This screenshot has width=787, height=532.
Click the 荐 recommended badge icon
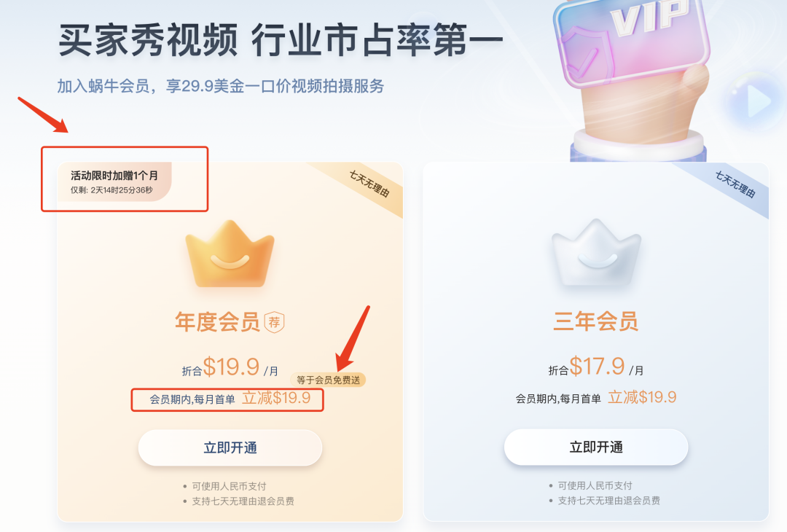point(275,322)
